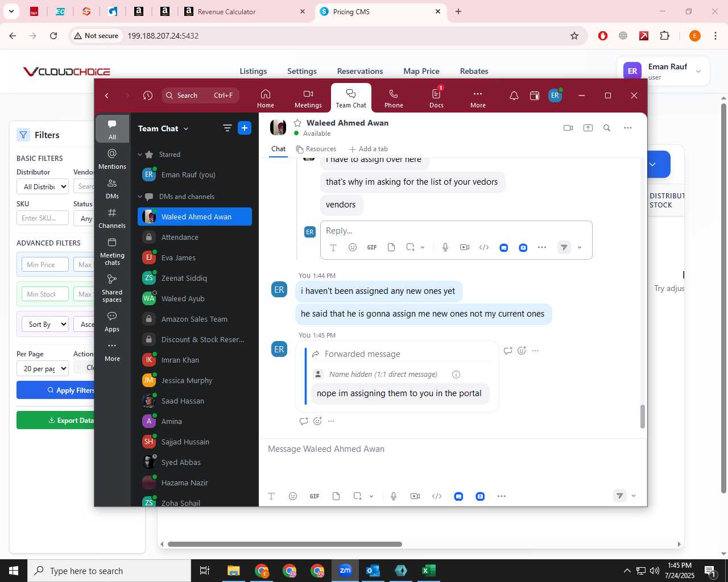The width and height of the screenshot is (728, 582).
Task: Toggle text formatting in thread reply box
Action: (x=333, y=247)
